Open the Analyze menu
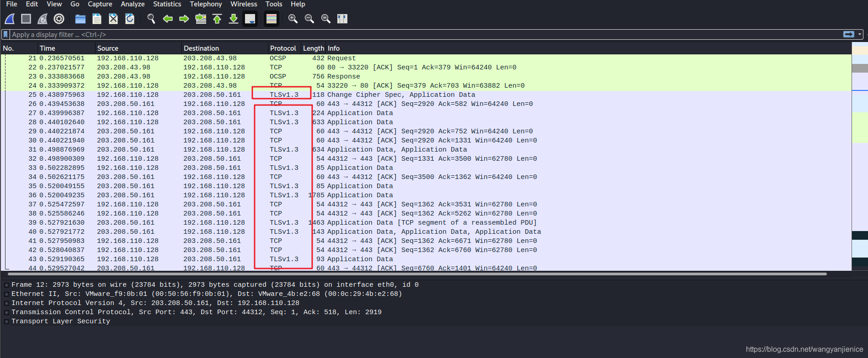The width and height of the screenshot is (868, 358). pyautogui.click(x=133, y=4)
